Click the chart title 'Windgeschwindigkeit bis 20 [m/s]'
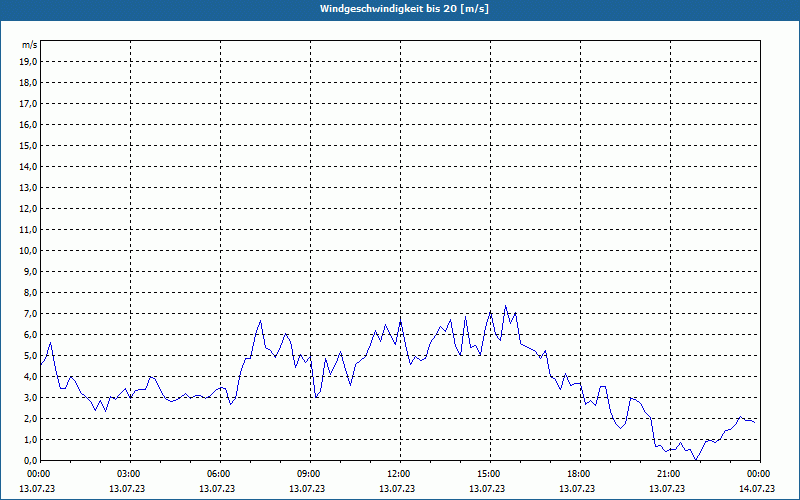This screenshot has height=500, width=800. point(404,9)
